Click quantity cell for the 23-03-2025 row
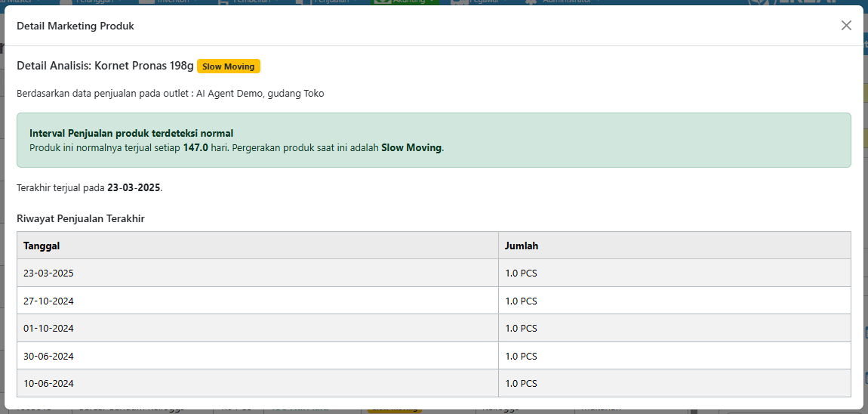Image resolution: width=868 pixels, height=414 pixels. point(522,273)
